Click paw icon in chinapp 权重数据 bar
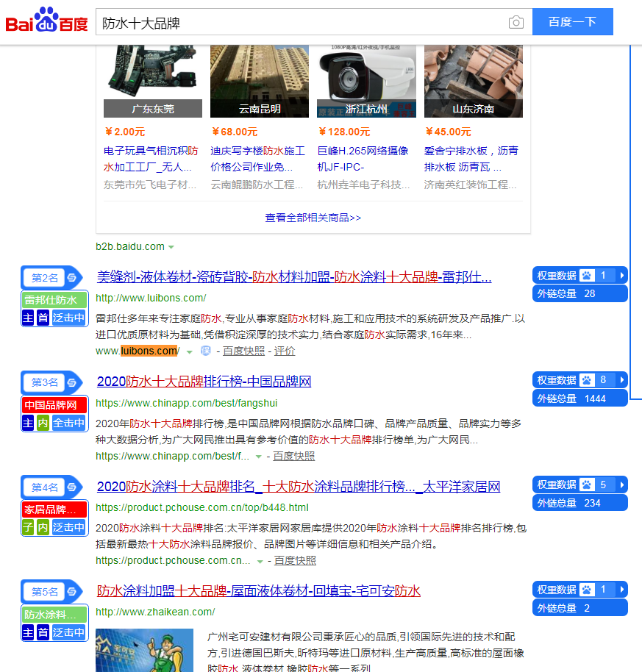The image size is (642, 672). pos(587,379)
